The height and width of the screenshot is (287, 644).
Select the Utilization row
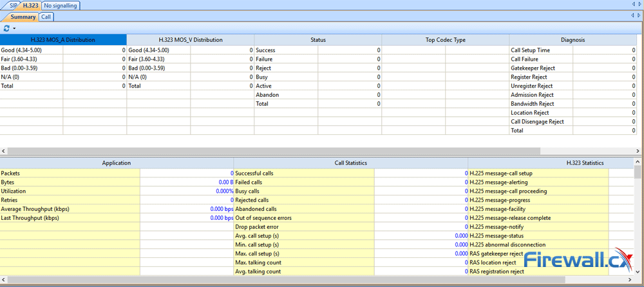click(117, 191)
